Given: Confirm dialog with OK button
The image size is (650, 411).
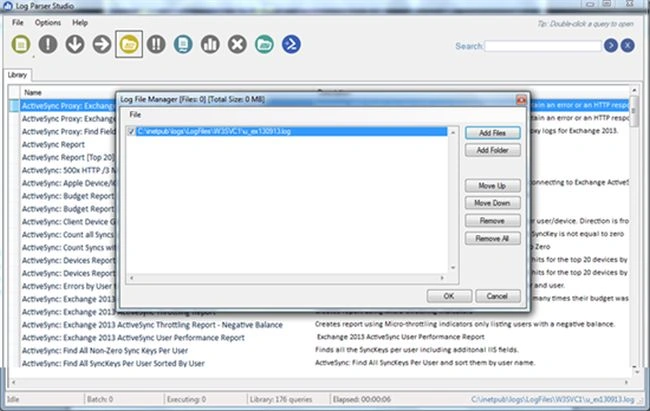Looking at the screenshot, I should [x=449, y=296].
